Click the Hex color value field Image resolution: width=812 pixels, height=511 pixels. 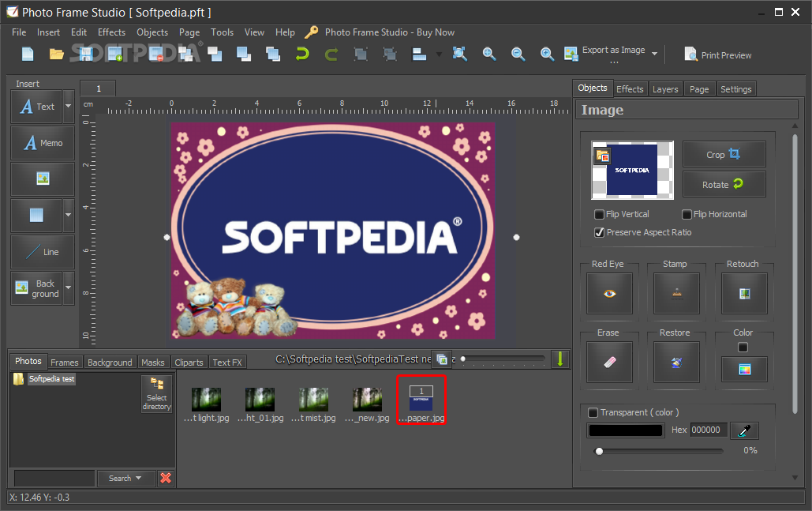(x=709, y=430)
